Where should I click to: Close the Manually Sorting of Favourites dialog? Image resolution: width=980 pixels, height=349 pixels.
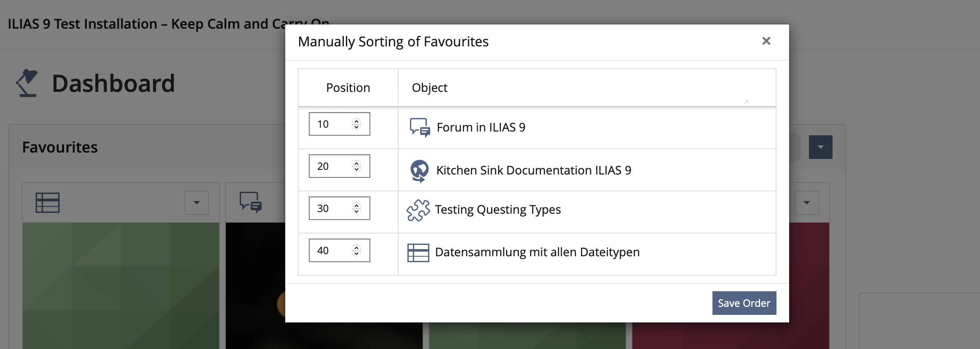(766, 41)
